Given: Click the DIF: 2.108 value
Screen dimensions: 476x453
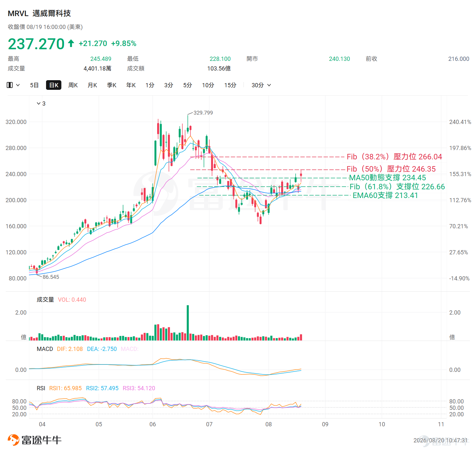Looking at the screenshot, I should [70, 349].
